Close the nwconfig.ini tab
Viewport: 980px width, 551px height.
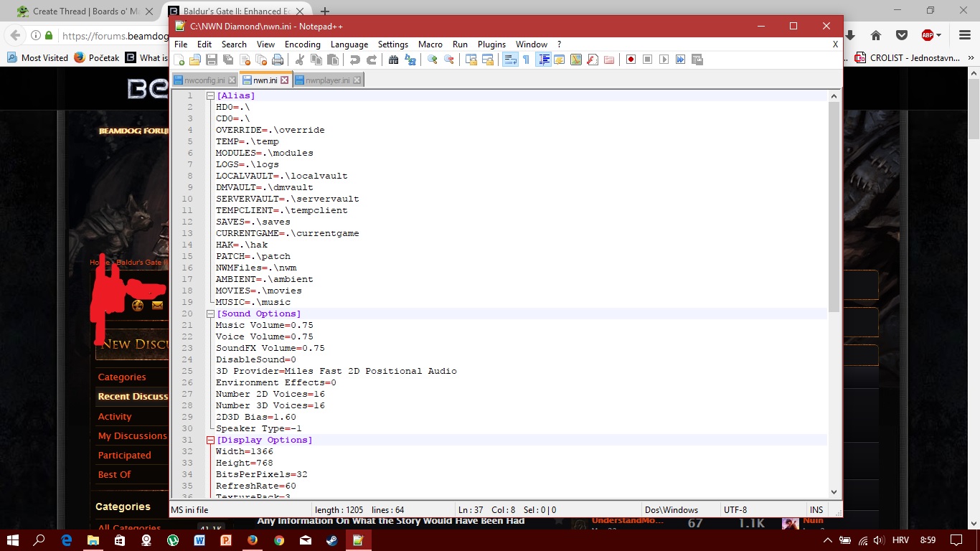(x=230, y=80)
